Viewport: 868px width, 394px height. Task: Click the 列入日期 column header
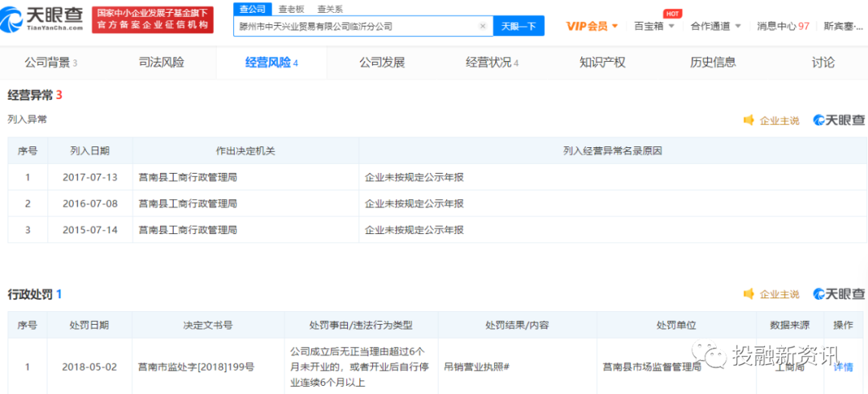(x=90, y=150)
